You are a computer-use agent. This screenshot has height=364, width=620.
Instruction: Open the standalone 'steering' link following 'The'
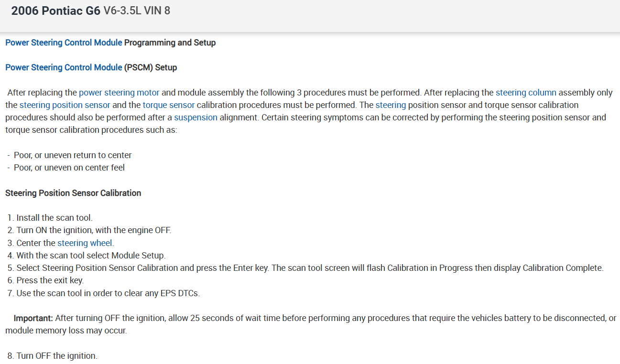point(391,105)
